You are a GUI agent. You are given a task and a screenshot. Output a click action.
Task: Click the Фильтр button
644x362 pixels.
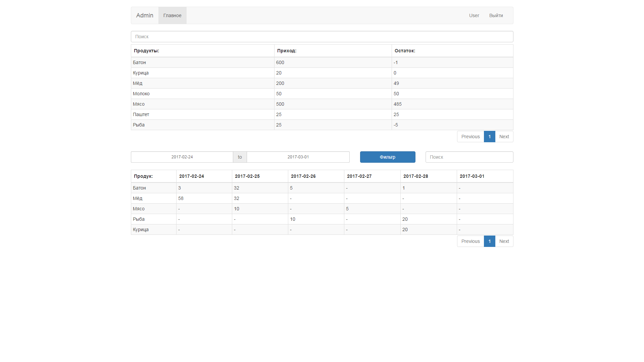click(388, 157)
